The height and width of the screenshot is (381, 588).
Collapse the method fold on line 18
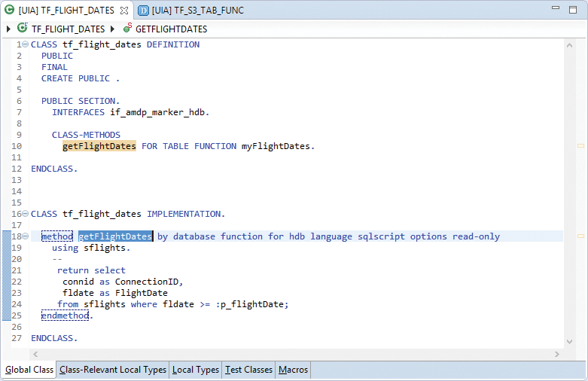point(25,236)
